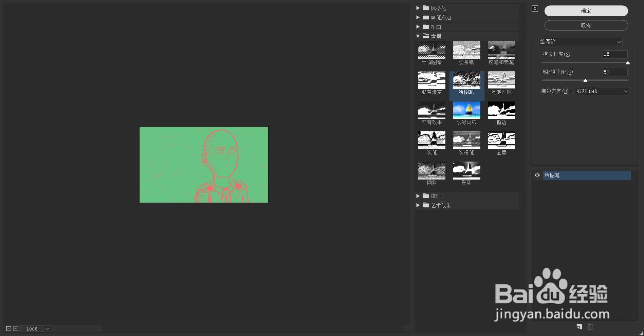Select the 石膏效果 filter thumbnail
Image resolution: width=644 pixels, height=336 pixels.
[x=431, y=110]
